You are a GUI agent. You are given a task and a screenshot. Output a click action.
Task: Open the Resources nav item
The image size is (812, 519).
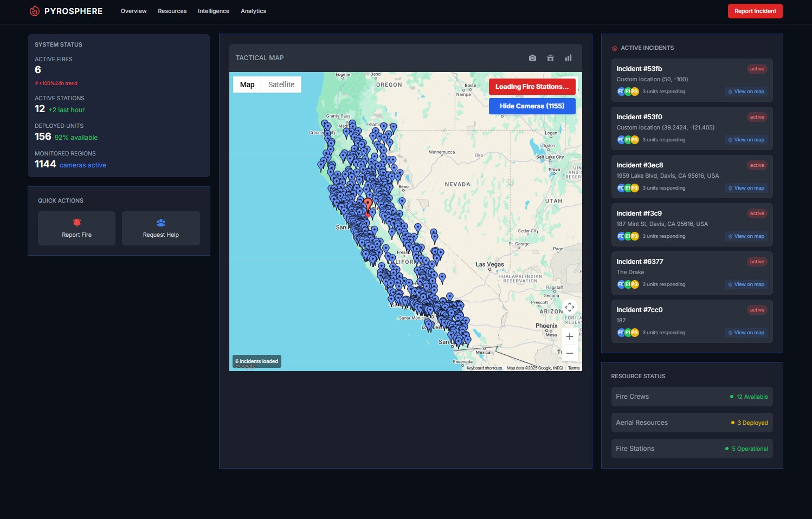pos(172,11)
